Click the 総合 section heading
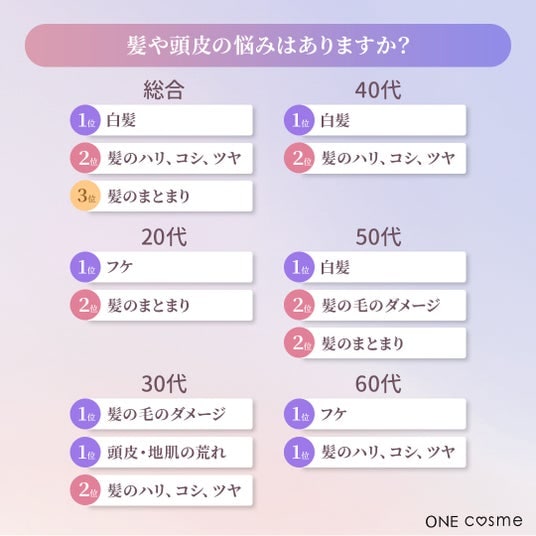Viewport: 536px width, 536px height. click(x=164, y=90)
